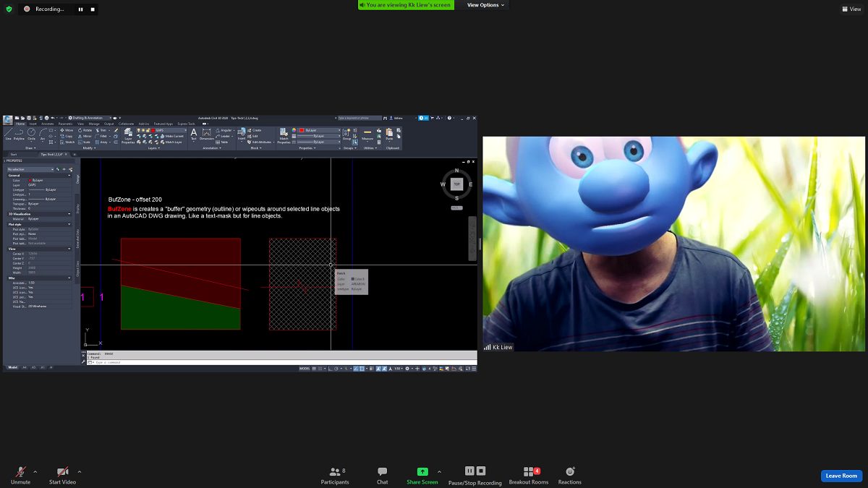This screenshot has width=868, height=488.
Task: Toggle MODEL space button in status bar
Action: click(305, 369)
